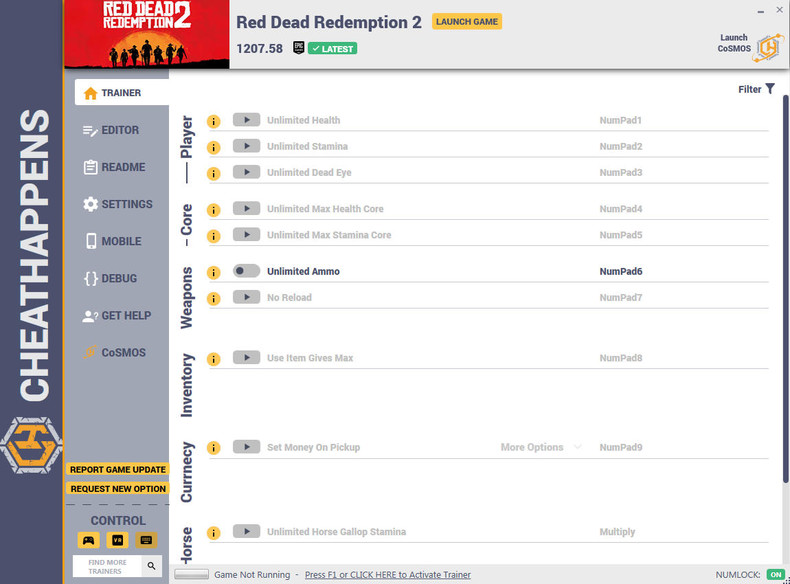Activate Unlimited Max Stamina Core
The width and height of the screenshot is (790, 584).
[x=246, y=235]
